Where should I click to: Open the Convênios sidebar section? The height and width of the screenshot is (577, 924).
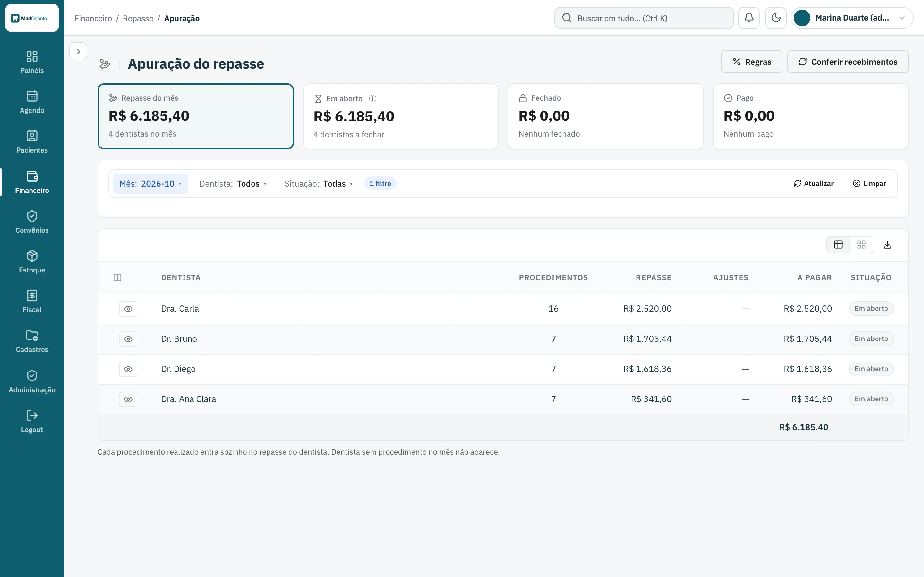pos(32,222)
